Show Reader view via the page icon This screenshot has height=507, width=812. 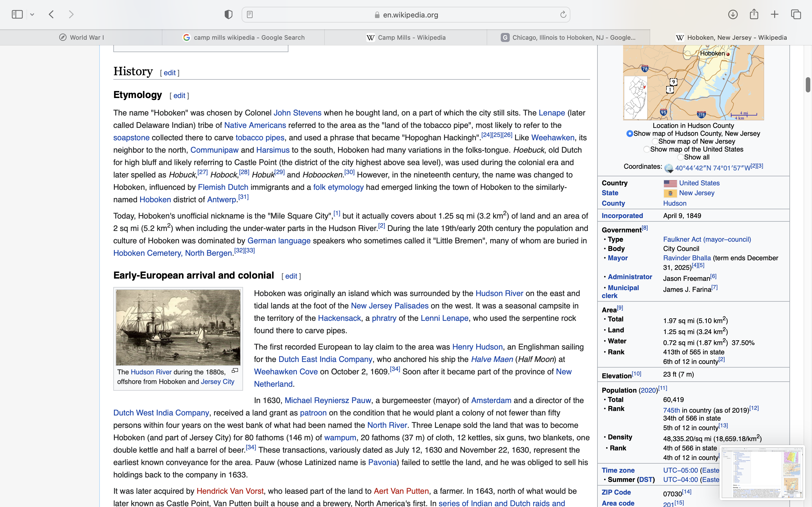[250, 14]
